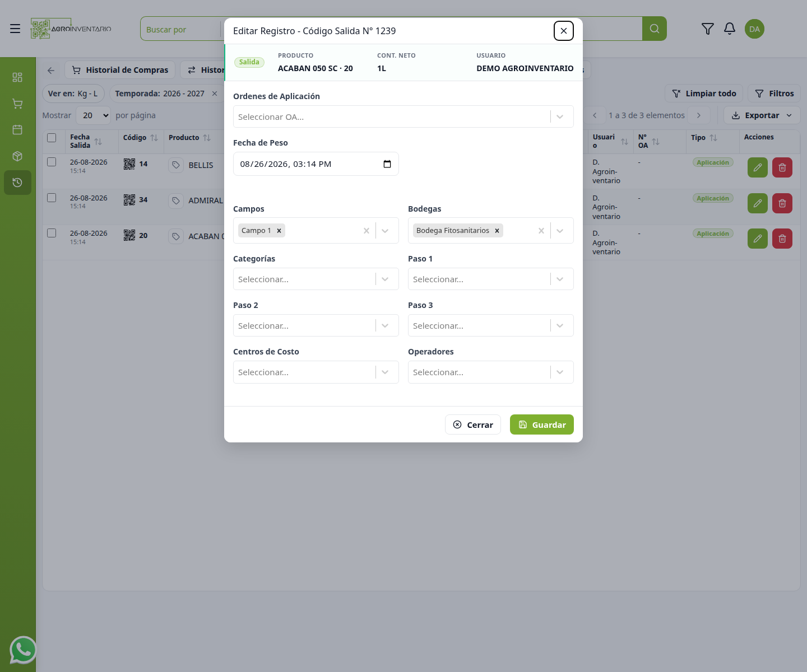The height and width of the screenshot is (672, 807).
Task: Open the filter funnel icon in header
Action: click(708, 29)
